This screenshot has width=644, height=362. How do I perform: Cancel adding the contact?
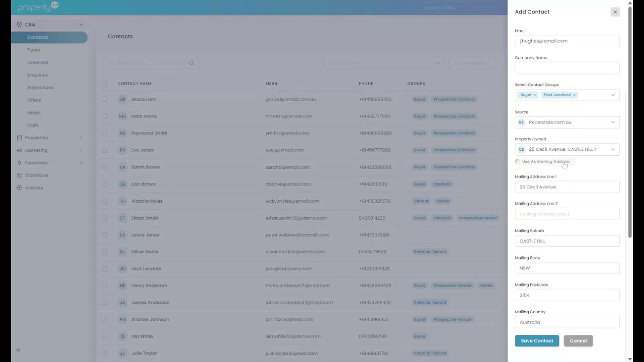[x=578, y=341]
